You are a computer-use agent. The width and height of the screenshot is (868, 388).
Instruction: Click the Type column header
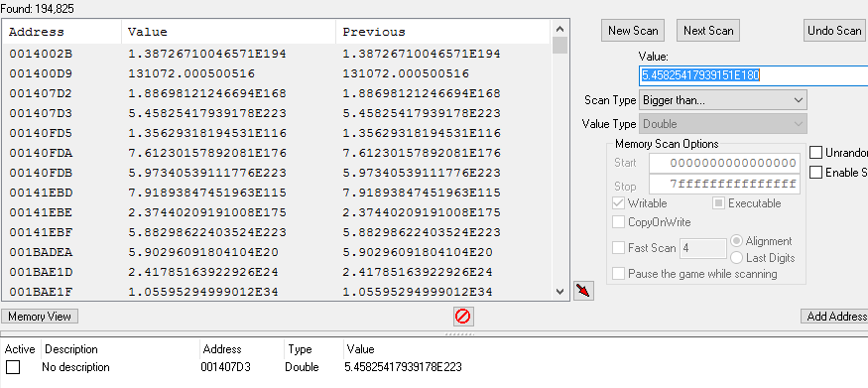click(300, 349)
